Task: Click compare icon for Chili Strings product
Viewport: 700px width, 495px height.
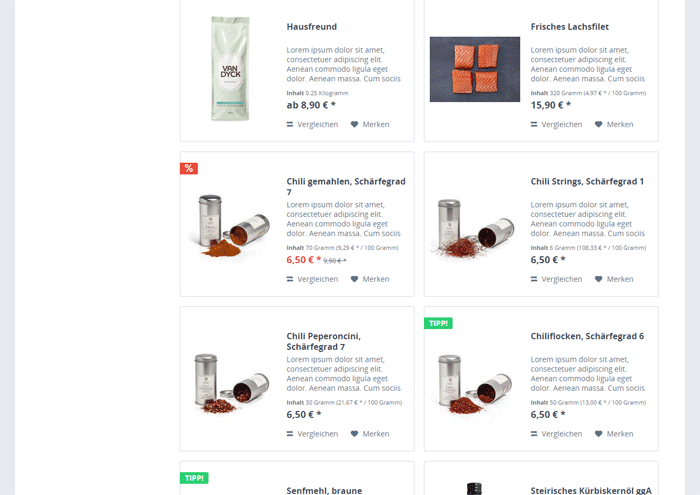Action: pos(534,279)
